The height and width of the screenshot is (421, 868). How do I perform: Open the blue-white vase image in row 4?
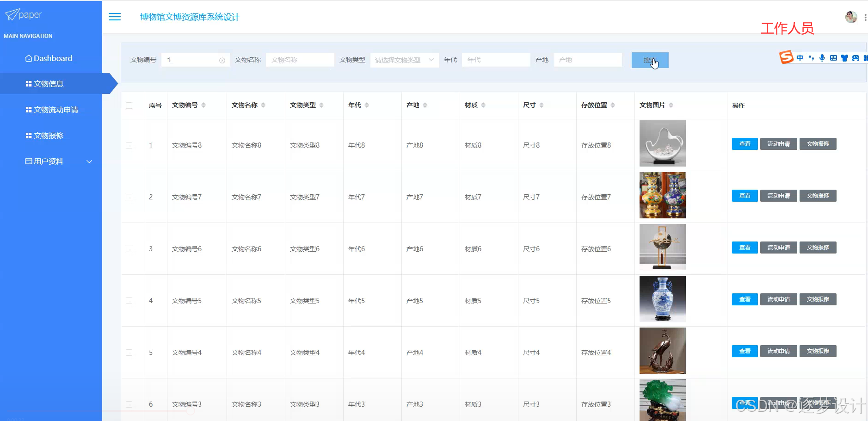coord(662,299)
